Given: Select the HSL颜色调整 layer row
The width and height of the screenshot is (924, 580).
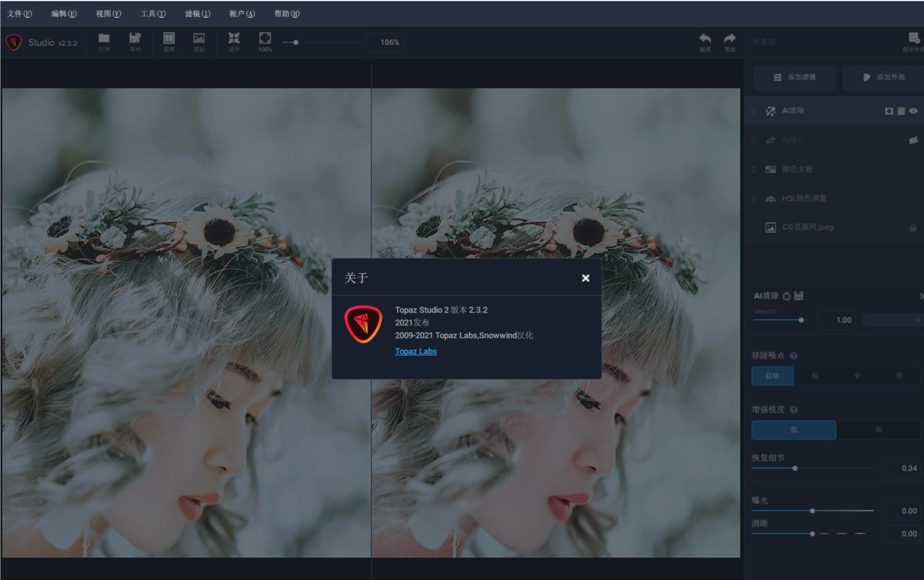Looking at the screenshot, I should point(834,198).
